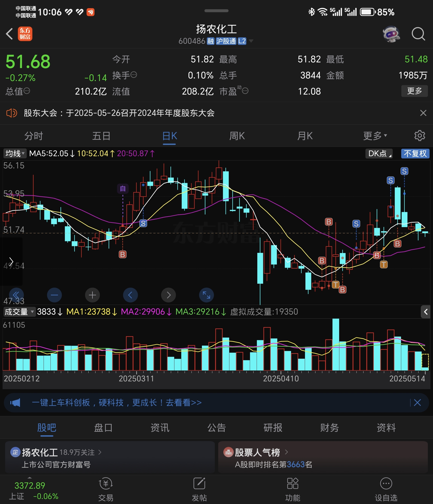Open the 公告 tab

tap(217, 428)
